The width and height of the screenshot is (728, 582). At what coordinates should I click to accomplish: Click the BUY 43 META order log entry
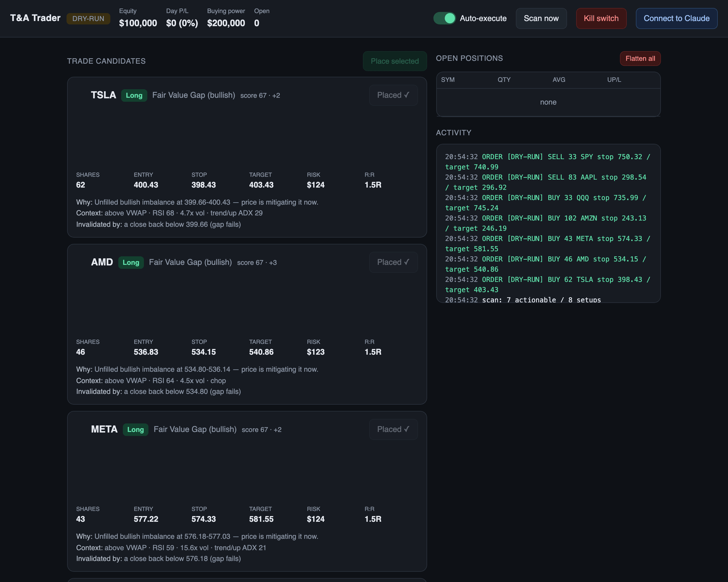click(x=547, y=244)
